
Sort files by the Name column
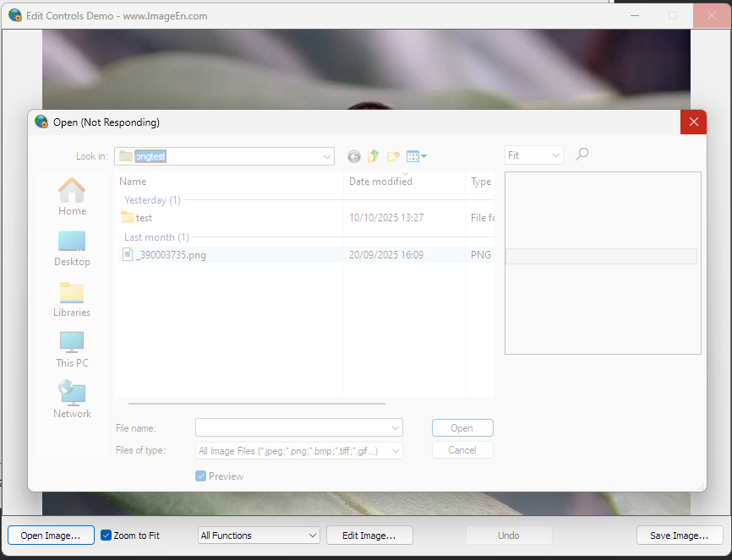pyautogui.click(x=133, y=182)
